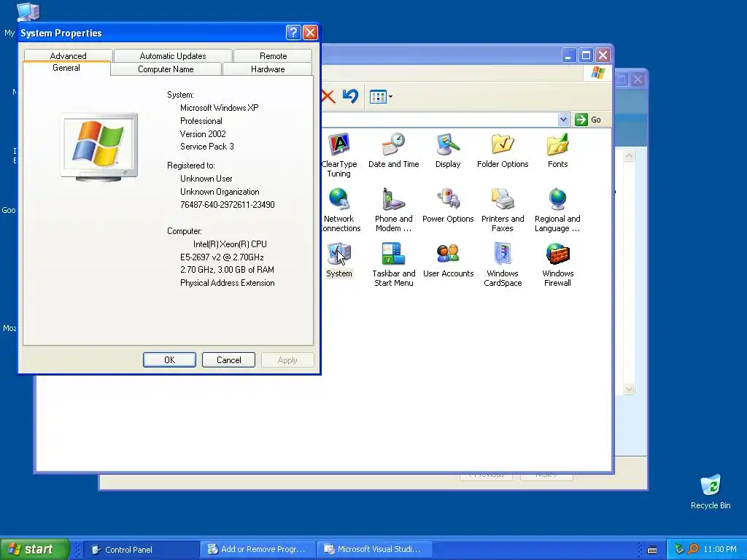This screenshot has height=560, width=747.
Task: Switch to the Automatic Updates tab
Action: (x=173, y=55)
